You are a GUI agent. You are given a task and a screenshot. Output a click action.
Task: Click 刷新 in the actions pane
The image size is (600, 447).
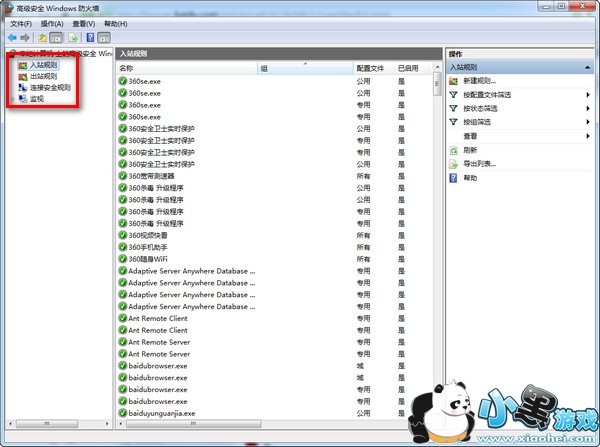(470, 150)
